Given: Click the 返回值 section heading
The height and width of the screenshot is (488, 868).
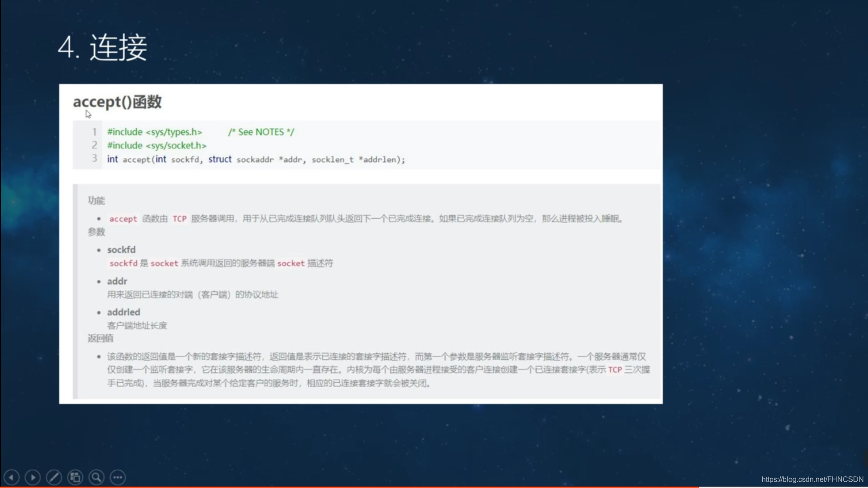Looking at the screenshot, I should point(100,338).
